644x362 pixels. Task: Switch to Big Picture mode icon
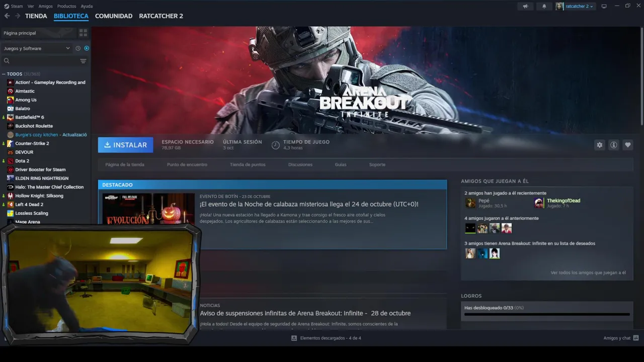click(x=604, y=6)
